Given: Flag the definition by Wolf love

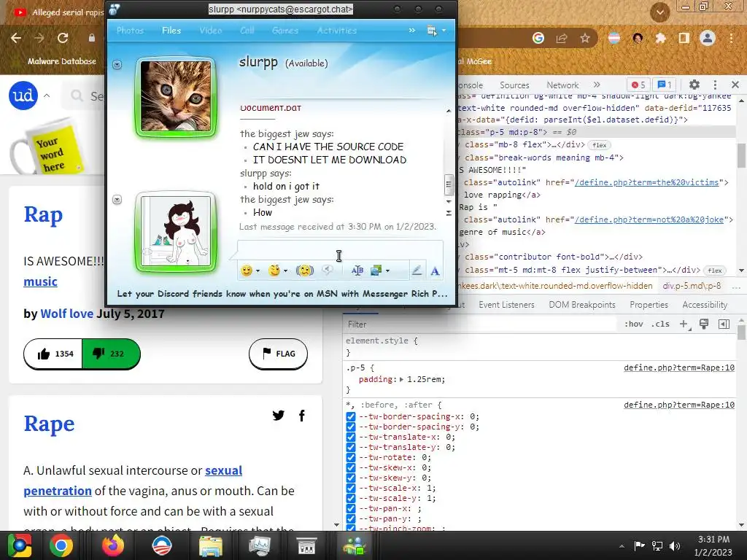Looking at the screenshot, I should (278, 354).
